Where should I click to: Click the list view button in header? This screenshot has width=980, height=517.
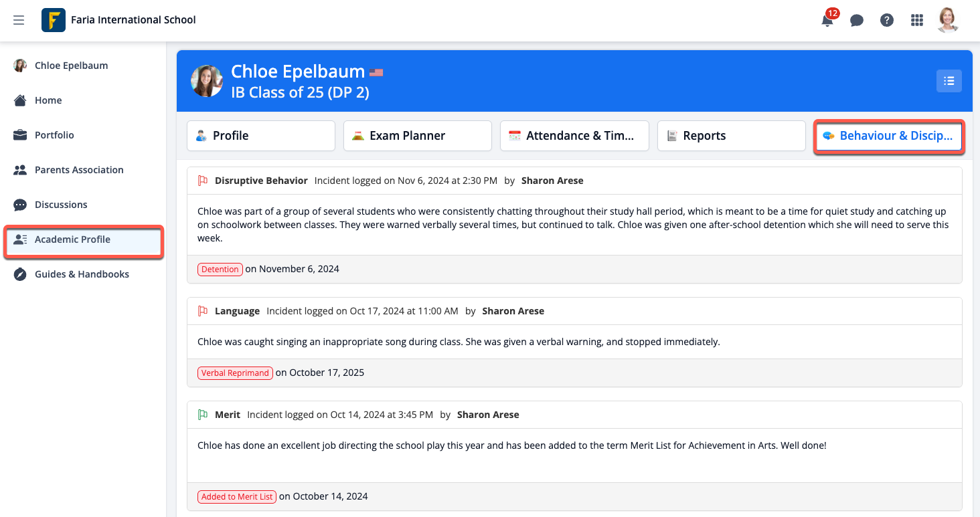(949, 81)
